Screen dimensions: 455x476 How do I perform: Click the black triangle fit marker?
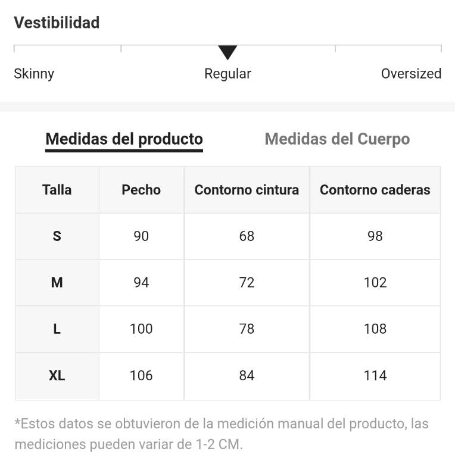227,52
